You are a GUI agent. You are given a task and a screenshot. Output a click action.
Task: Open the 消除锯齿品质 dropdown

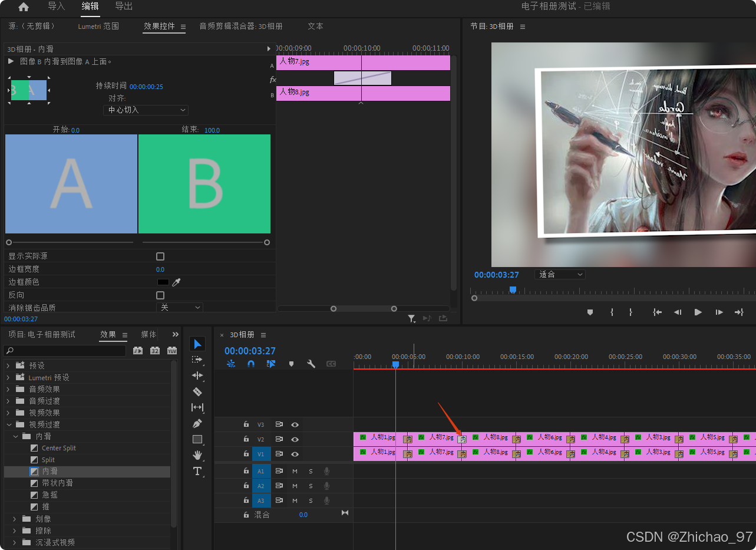pyautogui.click(x=180, y=307)
